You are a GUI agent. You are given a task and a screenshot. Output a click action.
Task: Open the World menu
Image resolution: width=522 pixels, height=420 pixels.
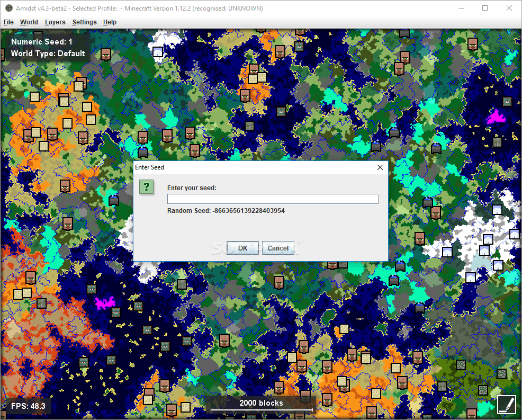[x=29, y=22]
